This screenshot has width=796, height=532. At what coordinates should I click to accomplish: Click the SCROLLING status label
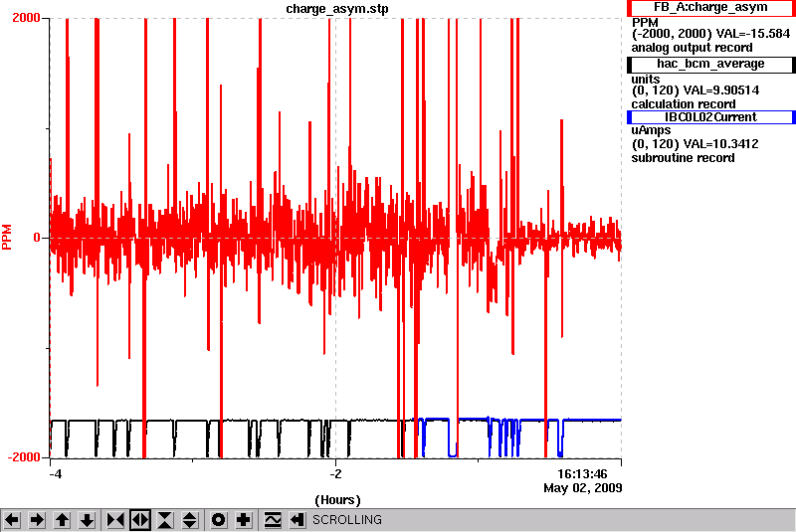[346, 520]
